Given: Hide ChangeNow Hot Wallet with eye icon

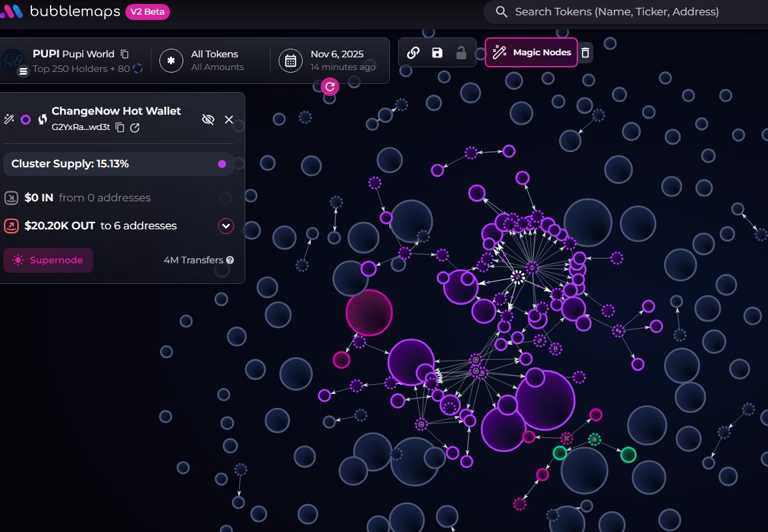Looking at the screenshot, I should pos(208,119).
